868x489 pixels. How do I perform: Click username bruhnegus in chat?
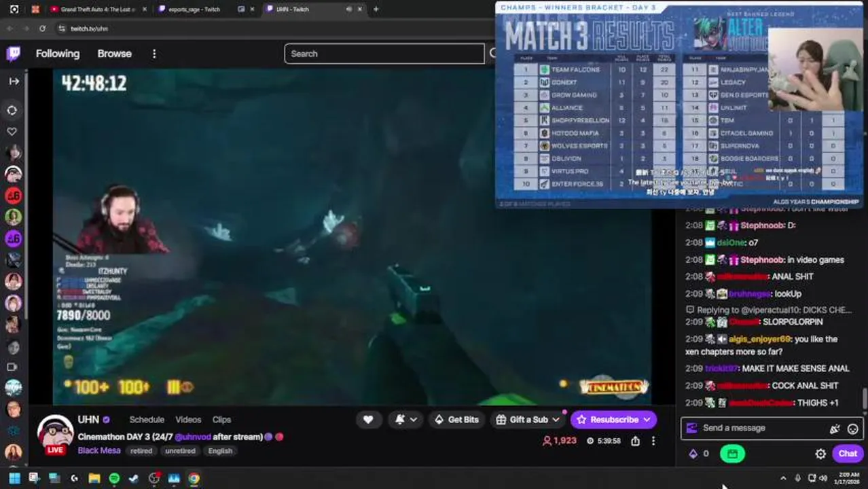click(x=751, y=293)
